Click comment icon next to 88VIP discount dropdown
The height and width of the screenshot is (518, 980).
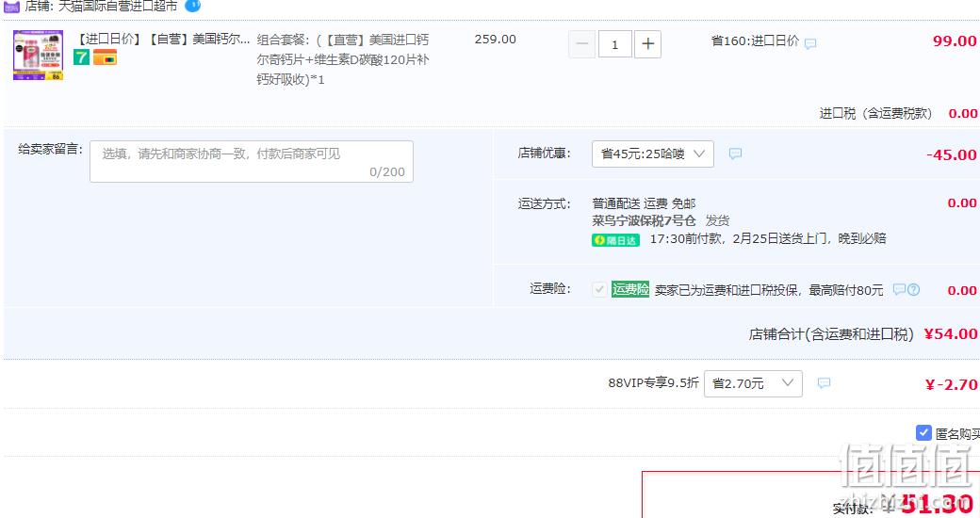[x=824, y=383]
